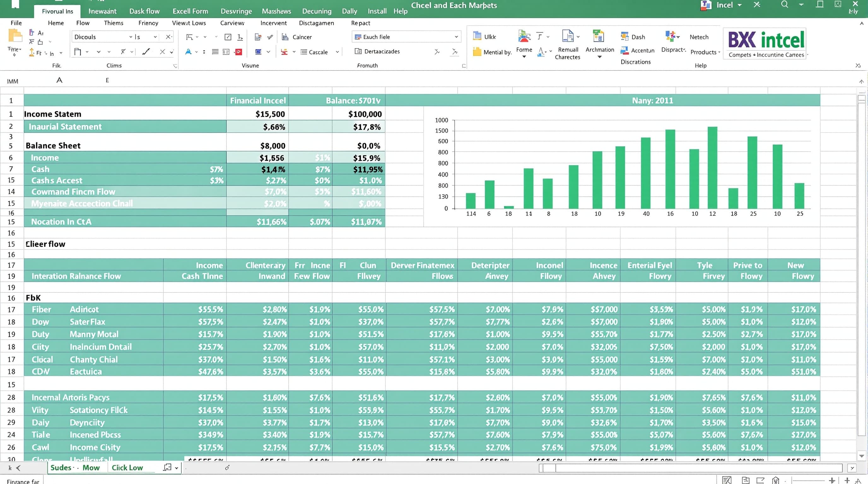Click the search magnifier in title bar
The height and width of the screenshot is (484, 868).
pos(784,4)
